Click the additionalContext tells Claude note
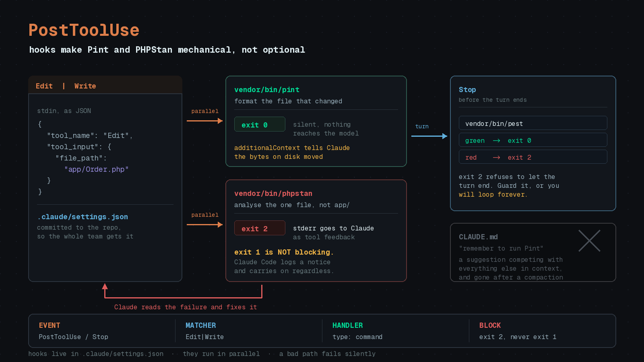644x362 pixels. pyautogui.click(x=292, y=152)
